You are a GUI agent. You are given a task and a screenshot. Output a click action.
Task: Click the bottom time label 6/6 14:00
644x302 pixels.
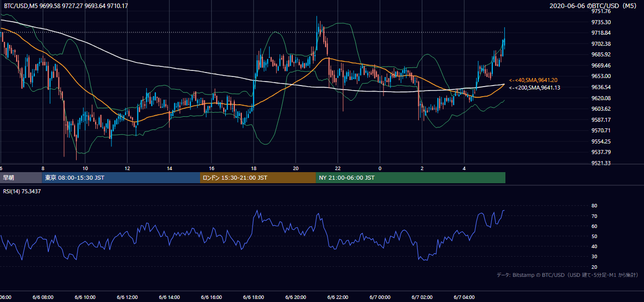[x=170, y=297]
